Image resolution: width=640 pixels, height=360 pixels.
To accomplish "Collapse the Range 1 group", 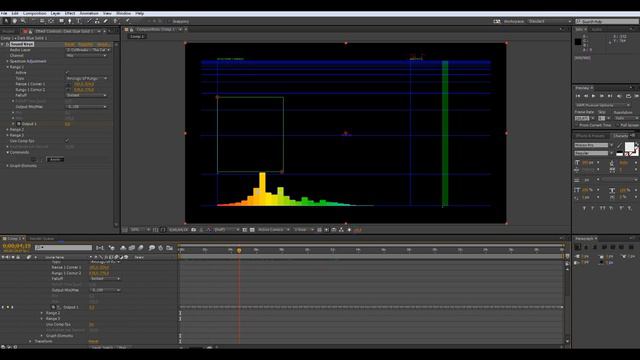I will [x=7, y=67].
